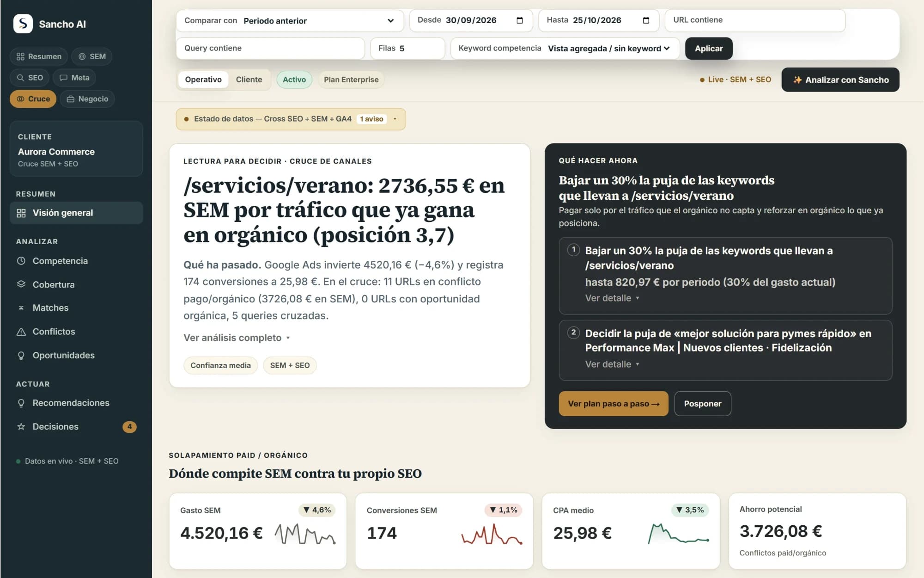Click the Activo status chip
This screenshot has height=578, width=924.
(294, 80)
